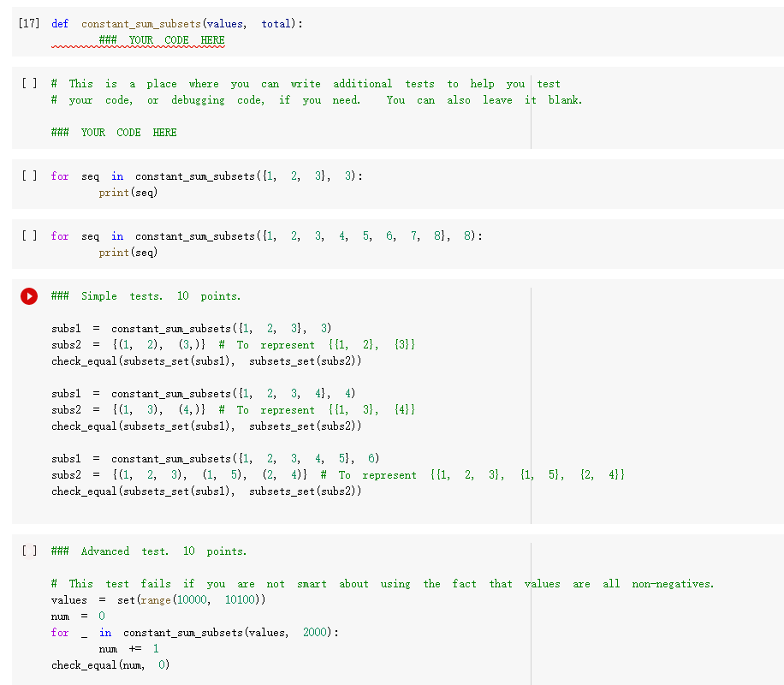Screen dimensions: 784x685
Task: Select the execution count bracket [17]
Action: click(x=26, y=23)
